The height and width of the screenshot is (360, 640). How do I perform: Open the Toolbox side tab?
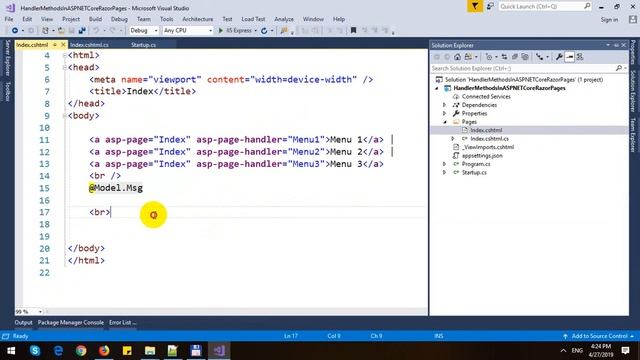(7, 91)
